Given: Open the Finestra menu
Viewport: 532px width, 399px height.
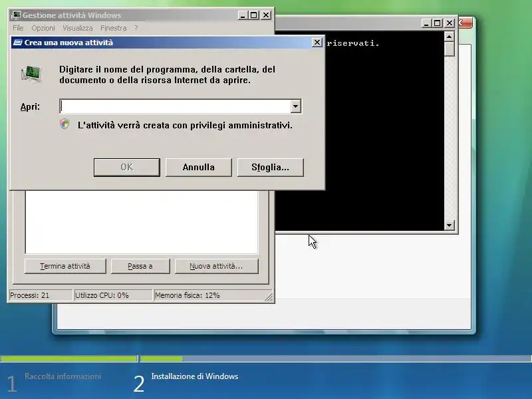Looking at the screenshot, I should pos(113,28).
